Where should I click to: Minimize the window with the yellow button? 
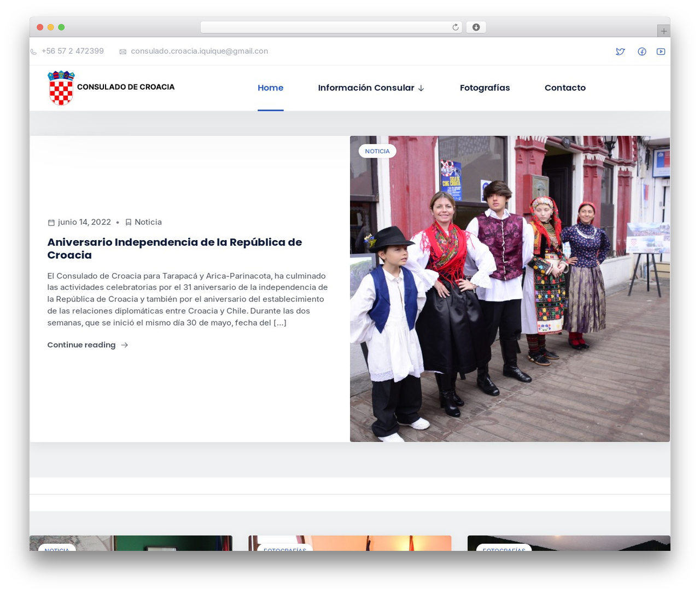click(x=51, y=27)
